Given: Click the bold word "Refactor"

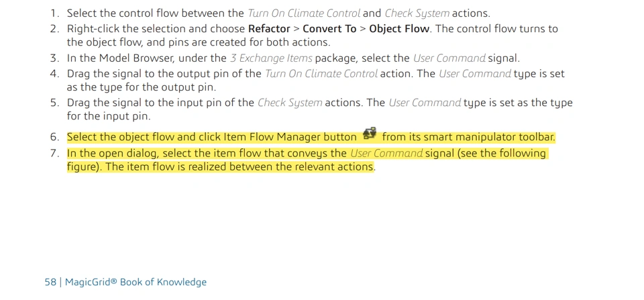Looking at the screenshot, I should (x=268, y=29).
